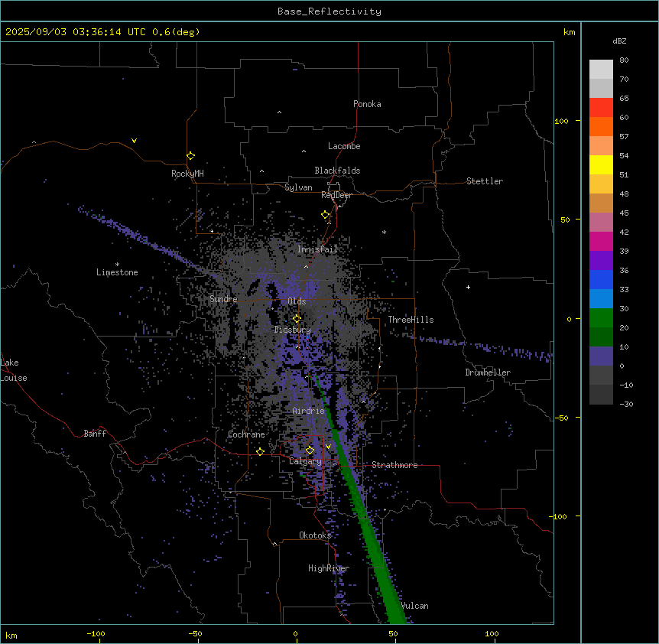Click the Stettler label
The width and height of the screenshot is (659, 644).
(x=484, y=181)
